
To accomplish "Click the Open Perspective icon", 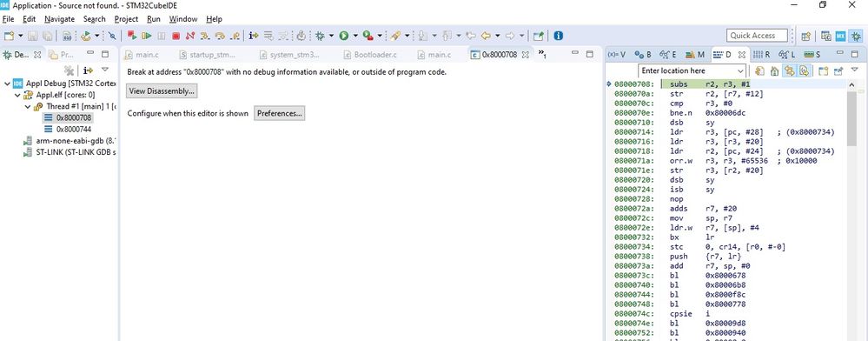I will pos(806,36).
